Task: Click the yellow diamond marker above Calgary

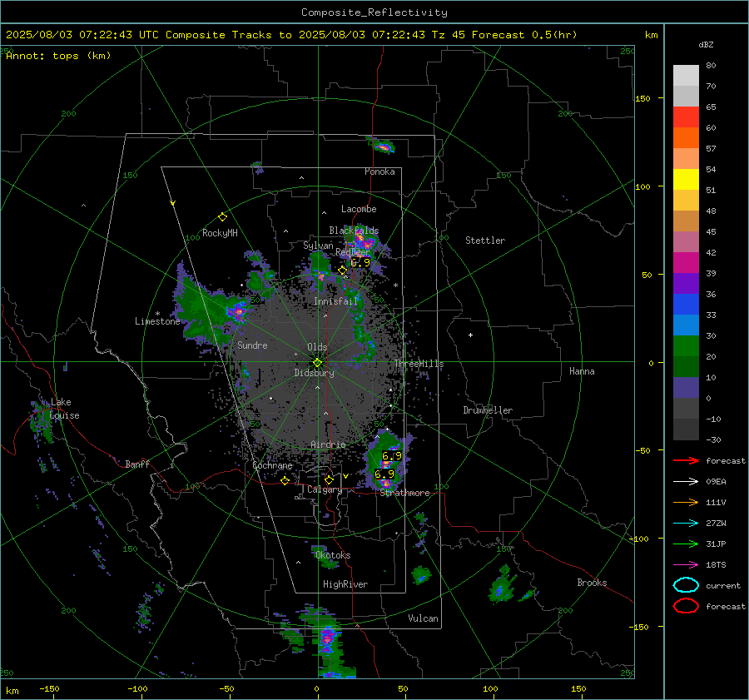Action: tap(329, 479)
